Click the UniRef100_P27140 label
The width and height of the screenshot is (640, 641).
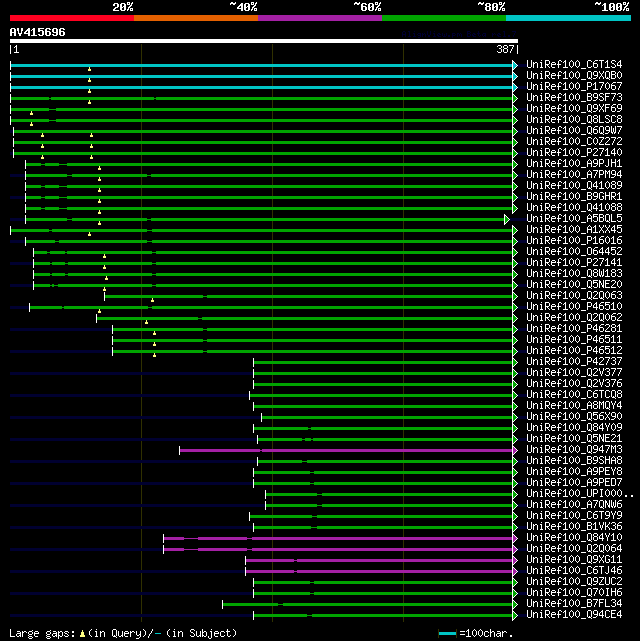pyautogui.click(x=574, y=152)
